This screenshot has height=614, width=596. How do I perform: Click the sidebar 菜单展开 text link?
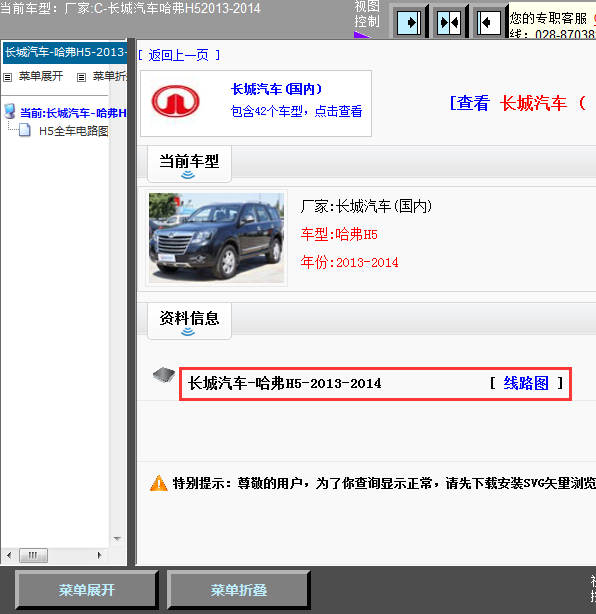coord(41,76)
